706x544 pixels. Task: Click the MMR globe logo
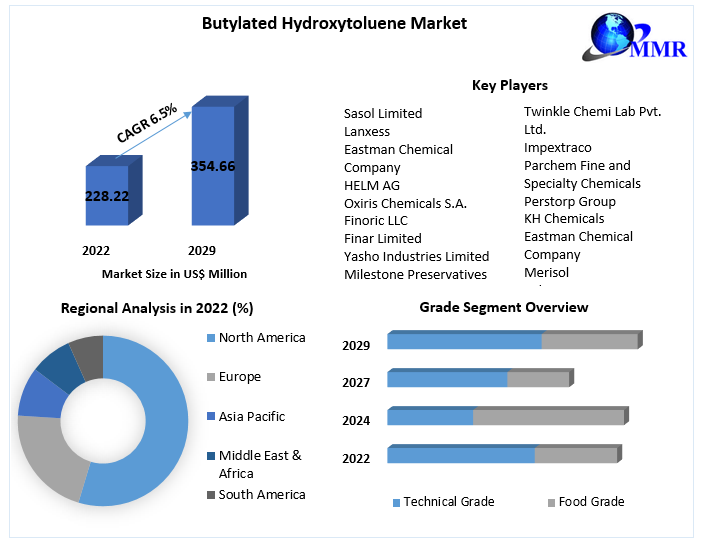[622, 40]
